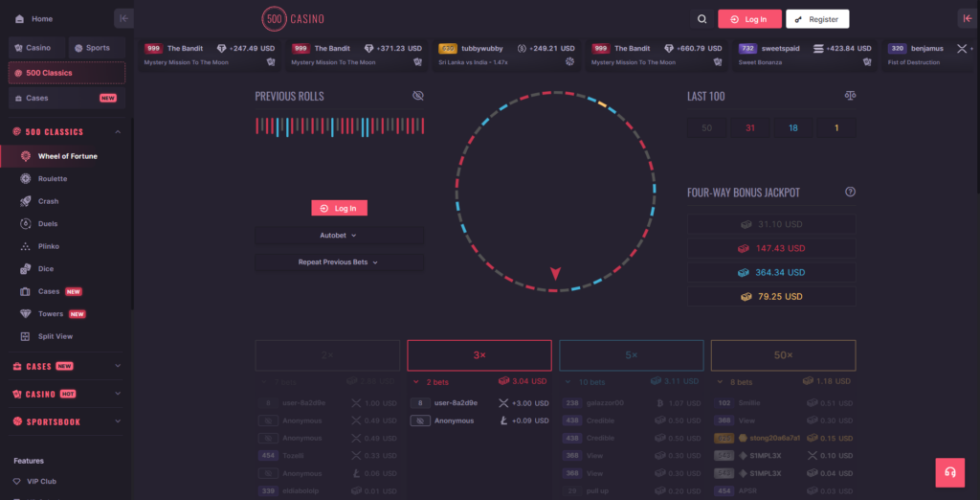The image size is (980, 500).
Task: Open tubbywubby +249.21 USD win card
Action: [507, 55]
